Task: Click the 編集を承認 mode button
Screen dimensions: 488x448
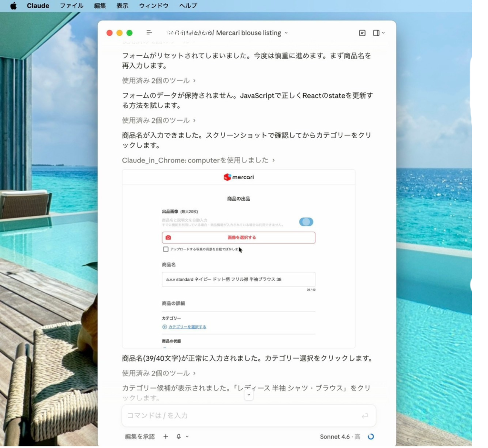Action: [140, 437]
